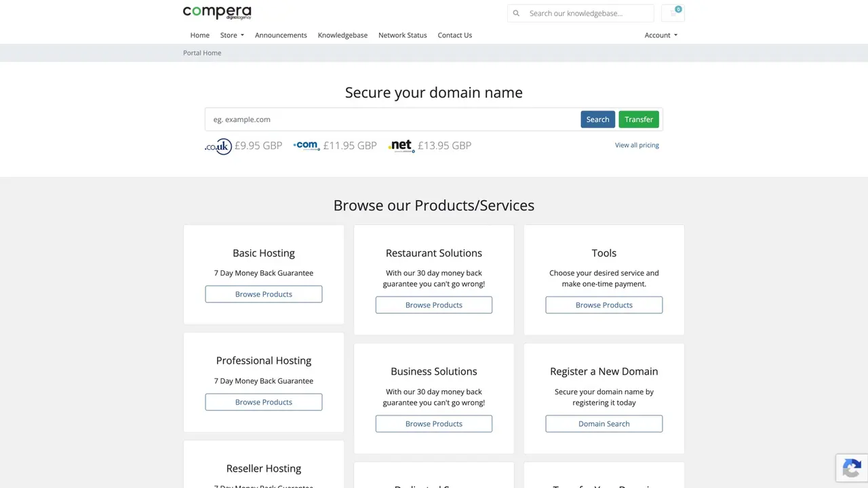The image size is (868, 488).
Task: Click the green Transfer button
Action: pyautogui.click(x=639, y=119)
